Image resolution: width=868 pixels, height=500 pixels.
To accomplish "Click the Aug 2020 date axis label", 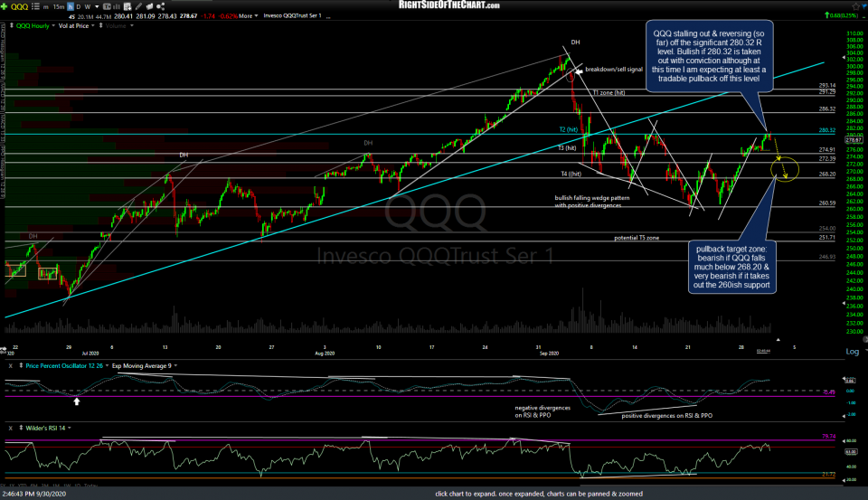I will click(325, 354).
